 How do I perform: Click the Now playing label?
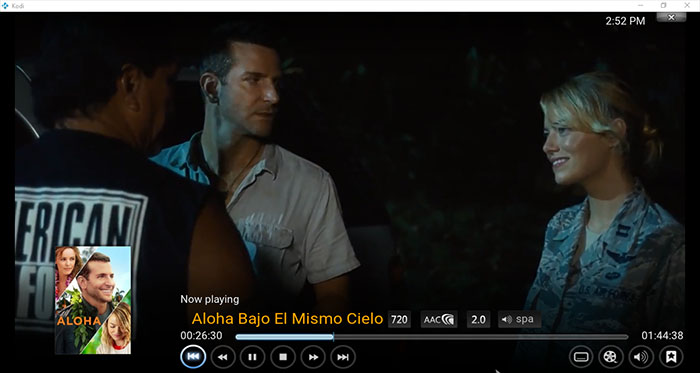pos(209,299)
